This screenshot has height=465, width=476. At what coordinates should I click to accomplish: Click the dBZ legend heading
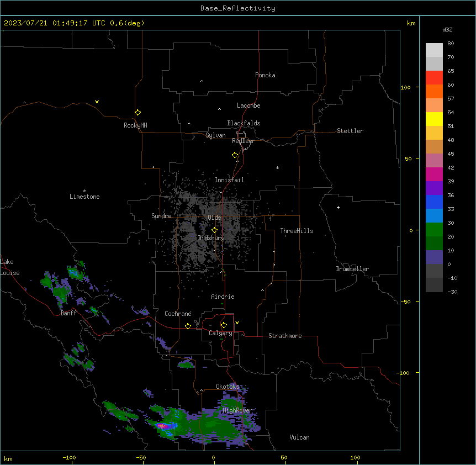pyautogui.click(x=447, y=30)
